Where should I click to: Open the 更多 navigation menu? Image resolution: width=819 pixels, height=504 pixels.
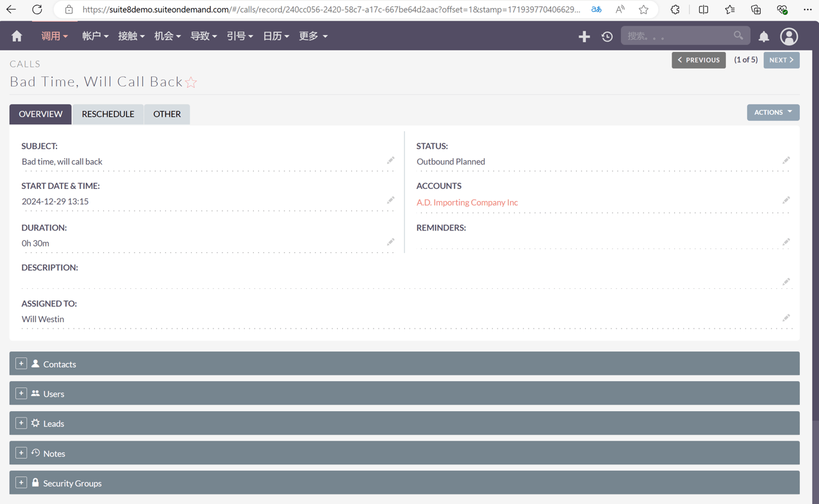pyautogui.click(x=313, y=37)
